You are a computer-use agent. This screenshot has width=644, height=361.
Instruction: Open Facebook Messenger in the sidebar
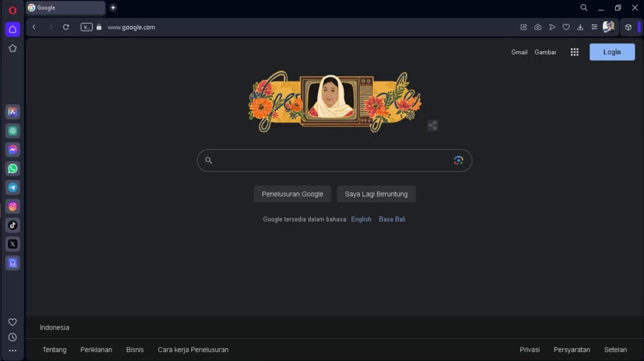point(13,150)
